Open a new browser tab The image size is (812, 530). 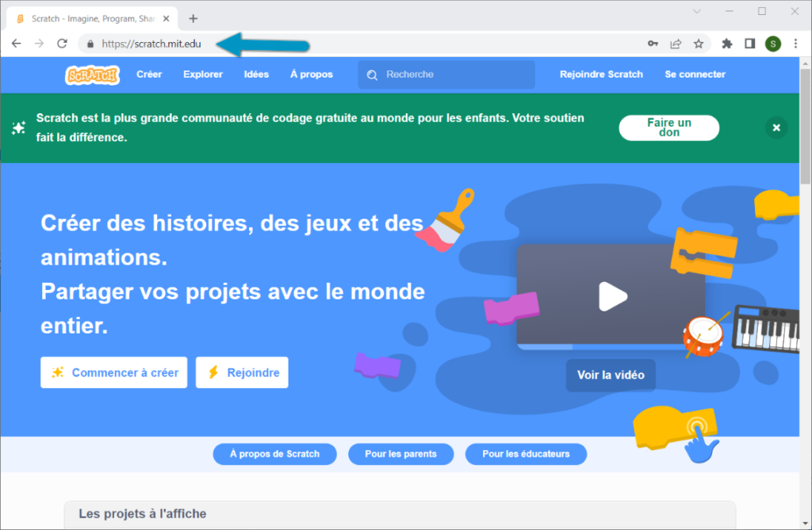click(x=193, y=18)
